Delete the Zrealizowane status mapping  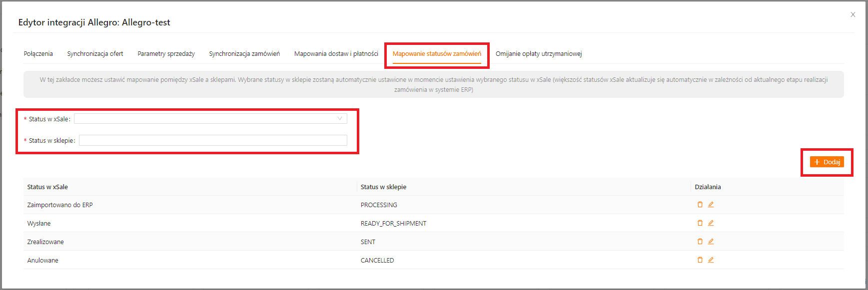coord(700,242)
